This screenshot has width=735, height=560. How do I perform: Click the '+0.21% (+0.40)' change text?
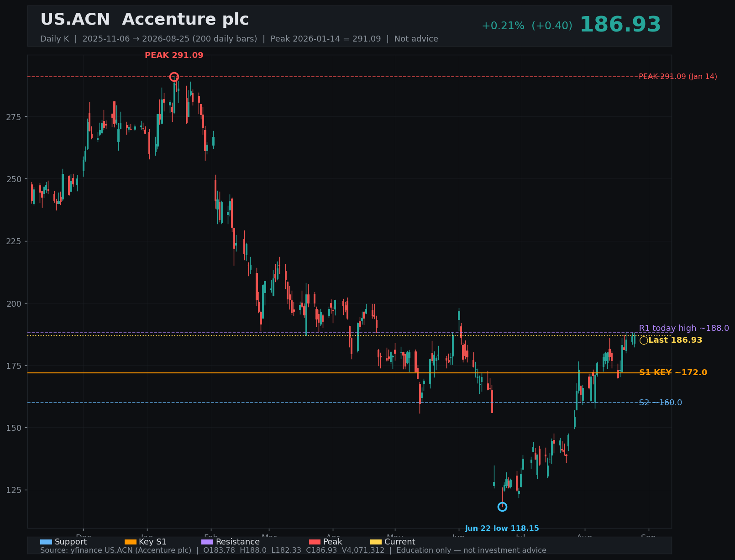(527, 26)
